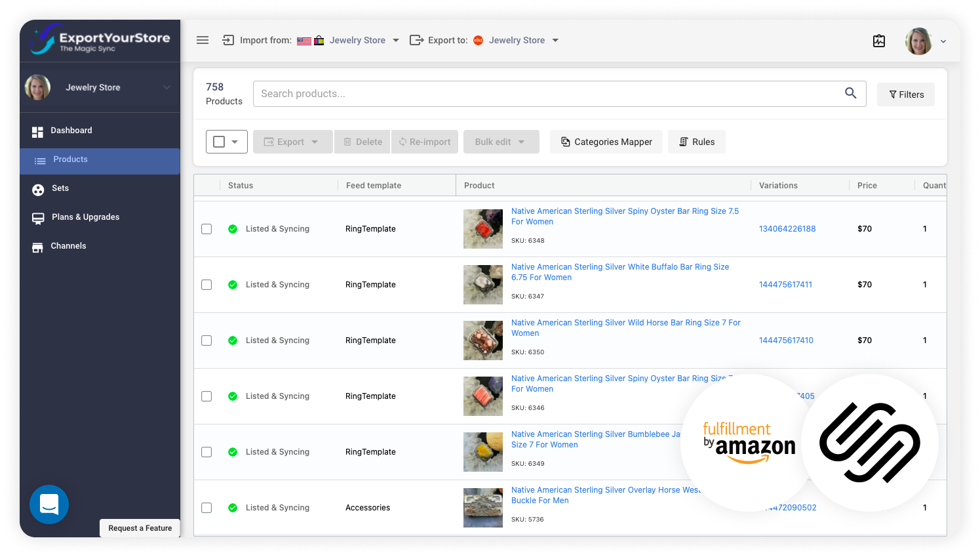Open Plans & Upgrades in sidebar
980x557 pixels.
tap(100, 217)
